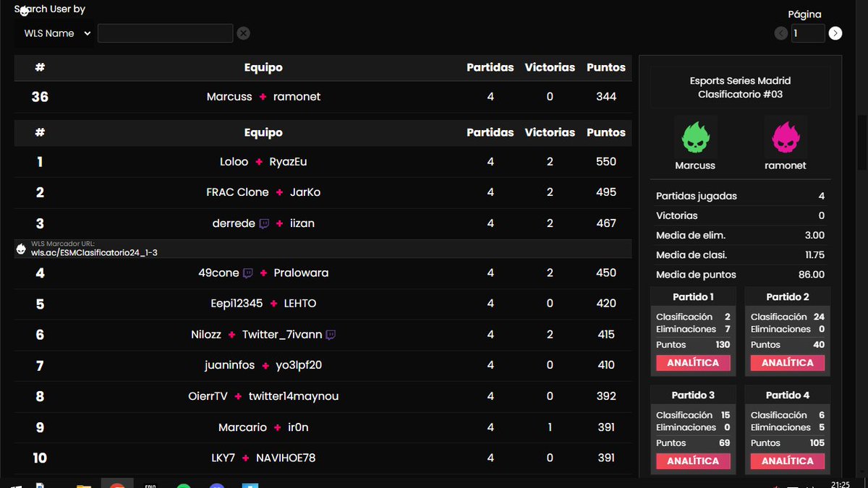Open derrede's Twitch channel icon
868x488 pixels.
click(x=264, y=223)
